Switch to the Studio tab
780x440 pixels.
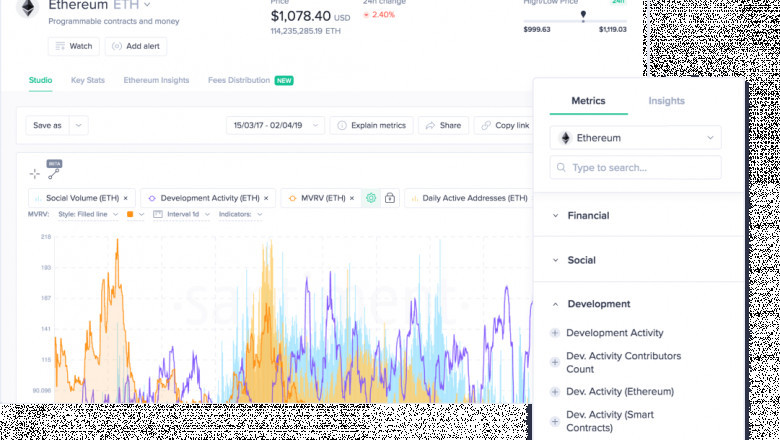40,80
